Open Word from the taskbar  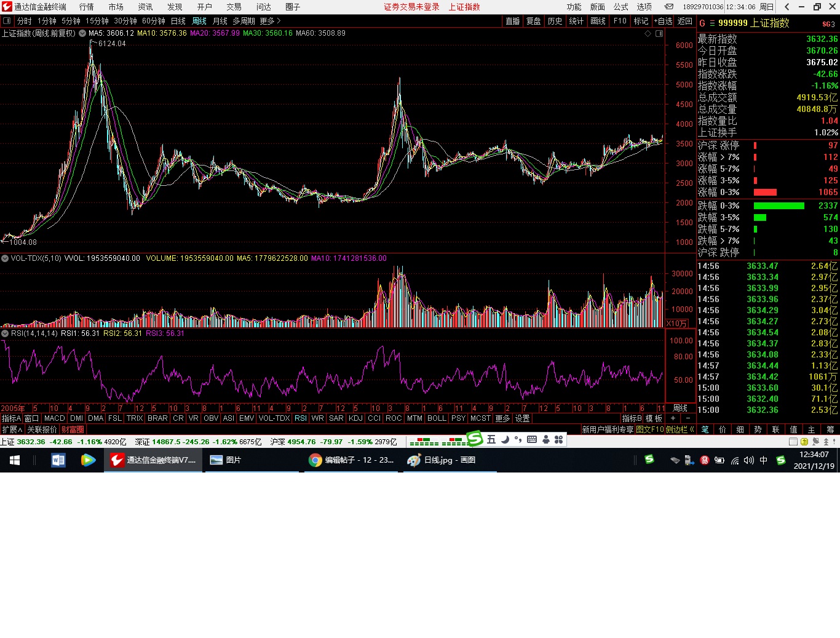pyautogui.click(x=58, y=460)
